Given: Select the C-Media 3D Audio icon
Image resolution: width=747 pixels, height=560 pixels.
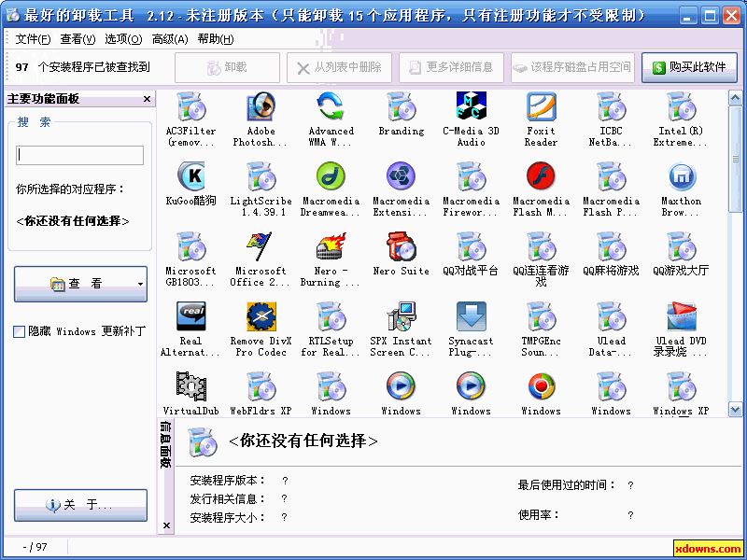Looking at the screenshot, I should [x=472, y=107].
